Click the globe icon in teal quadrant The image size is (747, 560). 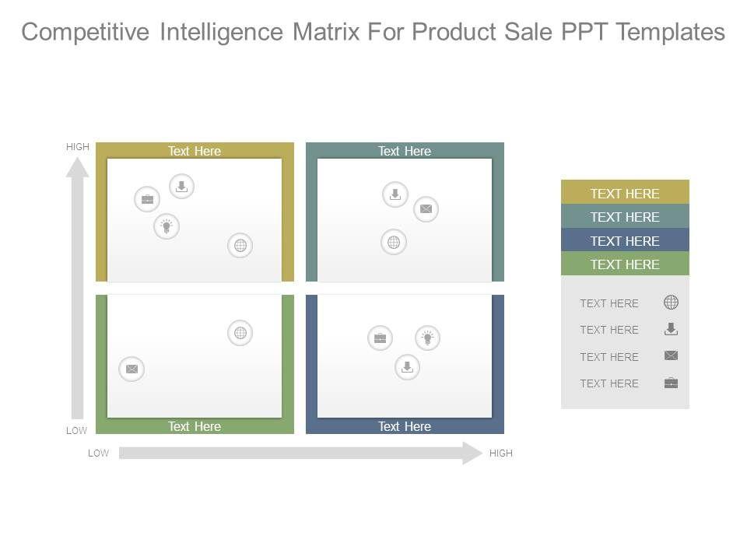(394, 242)
